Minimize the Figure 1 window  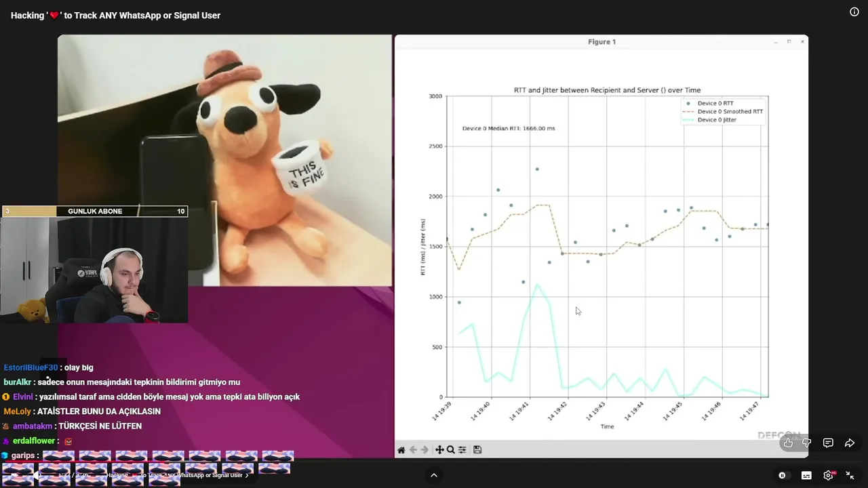(776, 42)
